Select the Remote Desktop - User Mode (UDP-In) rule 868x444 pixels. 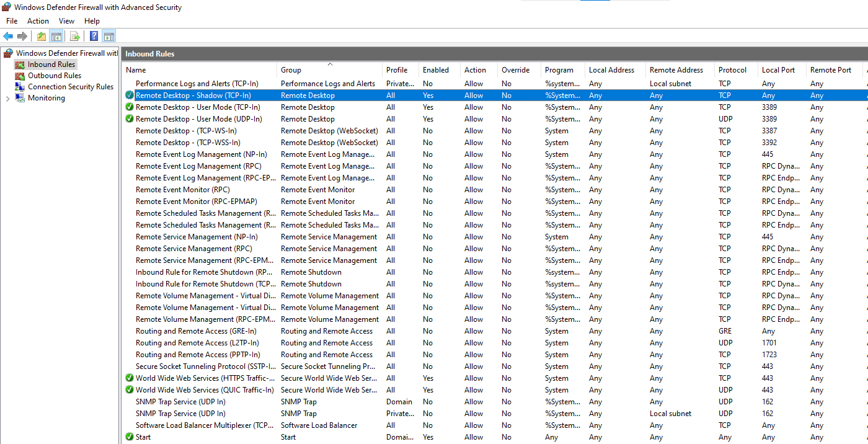[x=198, y=119]
